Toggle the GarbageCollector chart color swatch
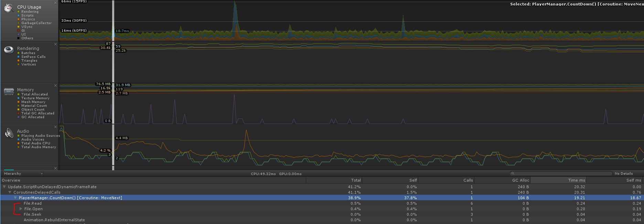Image resolution: width=644 pixels, height=224 pixels. (19, 23)
